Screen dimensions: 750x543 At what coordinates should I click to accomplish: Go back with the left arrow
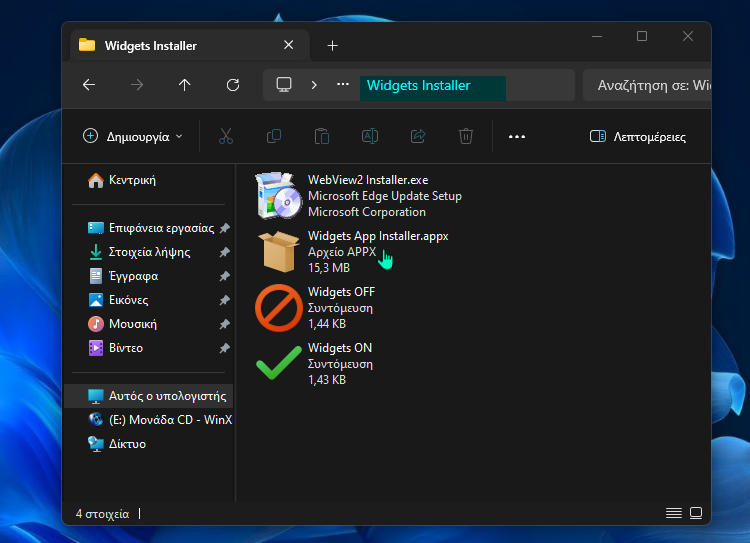[x=89, y=85]
